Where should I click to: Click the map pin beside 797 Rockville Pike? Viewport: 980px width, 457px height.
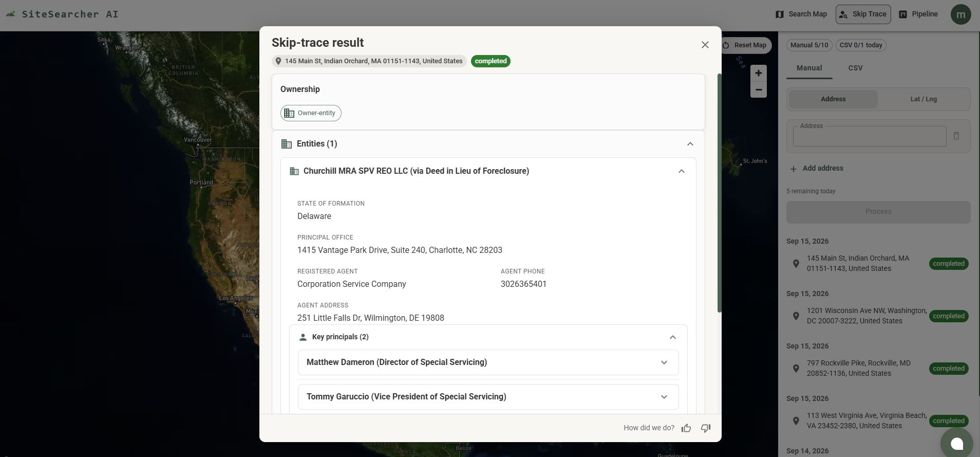pos(796,369)
